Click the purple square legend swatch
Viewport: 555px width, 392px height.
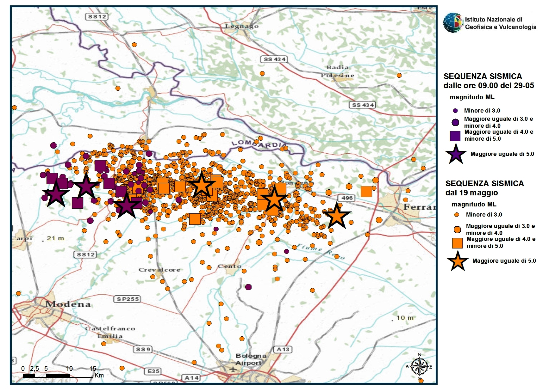455,136
